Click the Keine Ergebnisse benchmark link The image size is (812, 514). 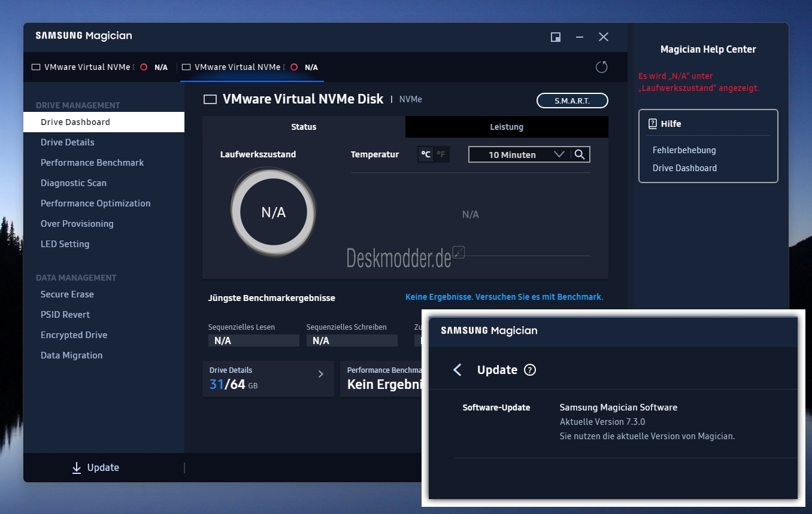pyautogui.click(x=504, y=297)
